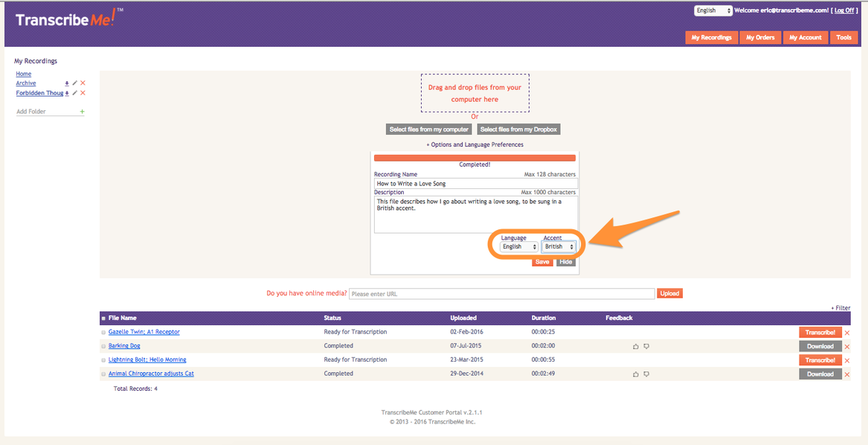Transcribe Lightning Bolt; Hello Morning
This screenshot has width=868, height=445.
pos(820,360)
